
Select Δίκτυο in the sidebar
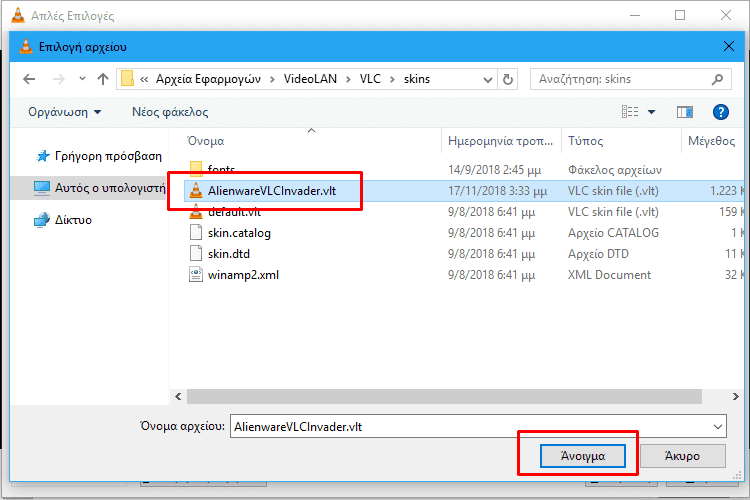[73, 220]
